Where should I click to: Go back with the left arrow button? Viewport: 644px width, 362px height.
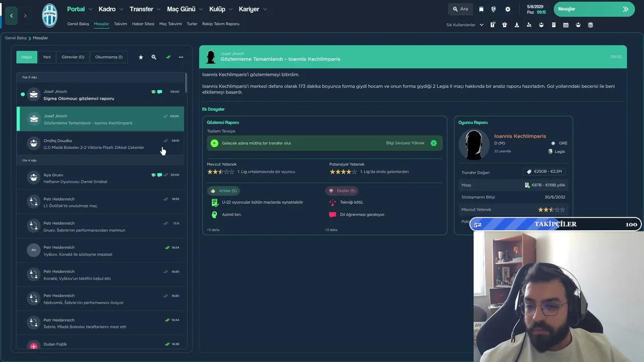point(12,16)
